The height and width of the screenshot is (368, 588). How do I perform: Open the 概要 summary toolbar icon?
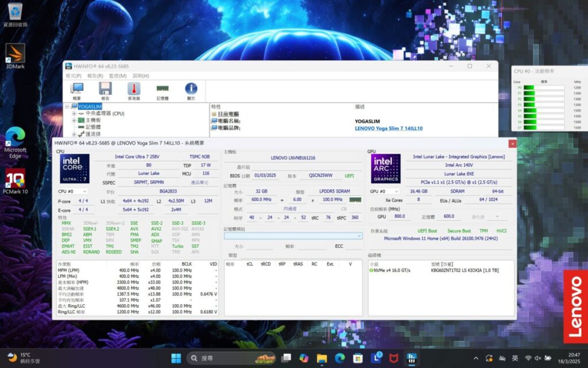77,91
